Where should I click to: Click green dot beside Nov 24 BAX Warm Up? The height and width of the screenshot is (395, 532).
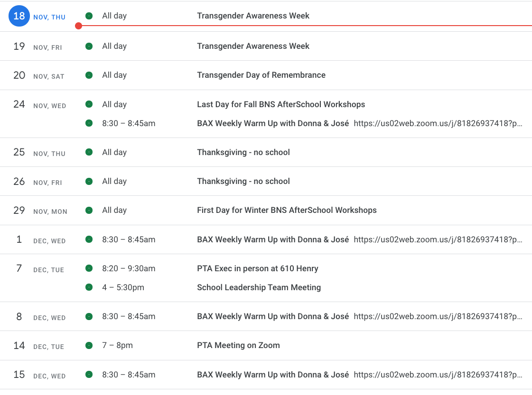[x=89, y=123]
